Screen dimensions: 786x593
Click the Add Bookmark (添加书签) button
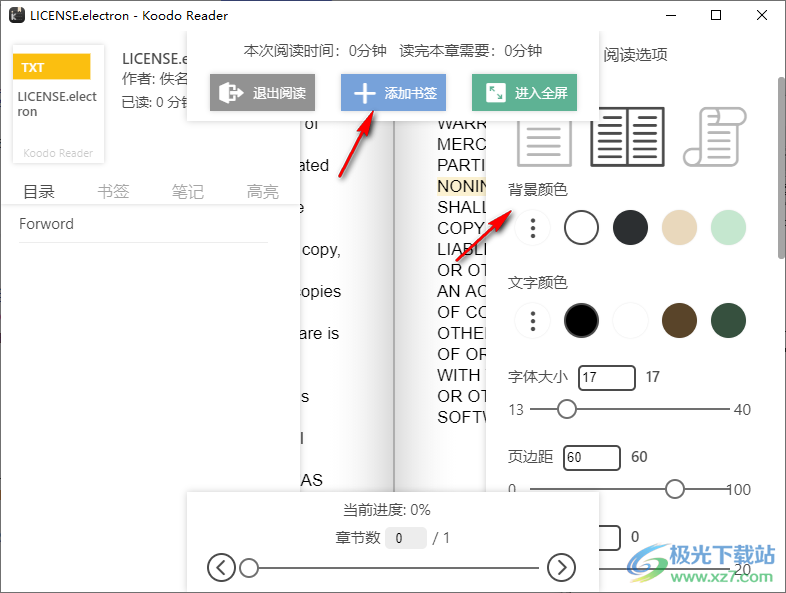pos(393,93)
